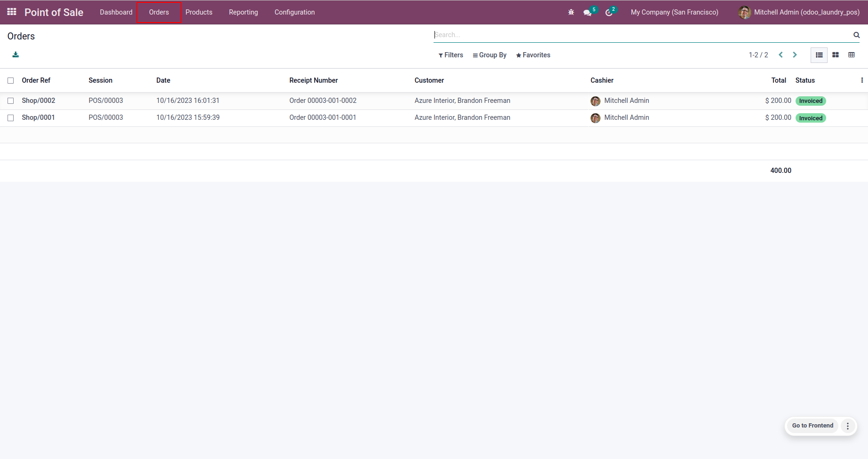Select all orders with header checkbox
Image resolution: width=868 pixels, height=459 pixels.
(x=11, y=81)
